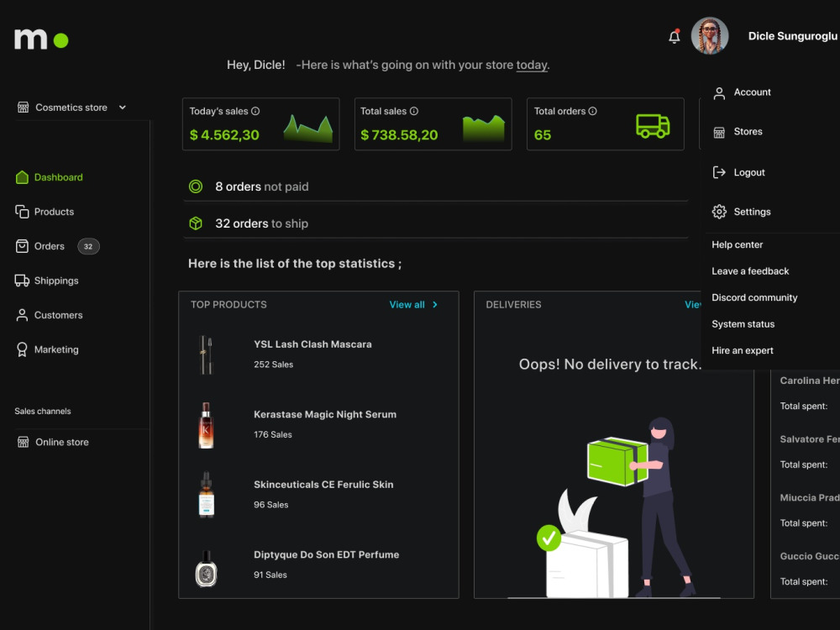The height and width of the screenshot is (630, 840).
Task: Click the Products copy icon
Action: pyautogui.click(x=22, y=212)
